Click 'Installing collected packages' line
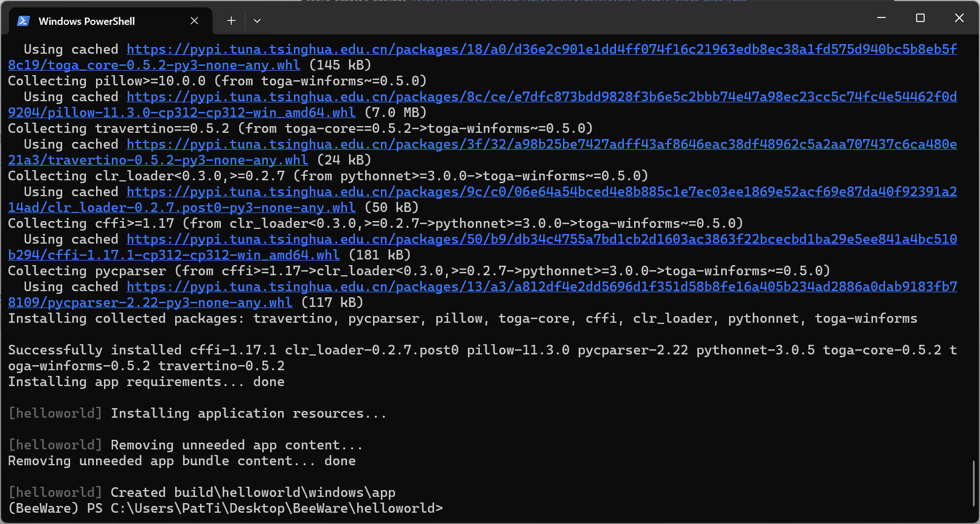This screenshot has height=524, width=980. point(463,318)
